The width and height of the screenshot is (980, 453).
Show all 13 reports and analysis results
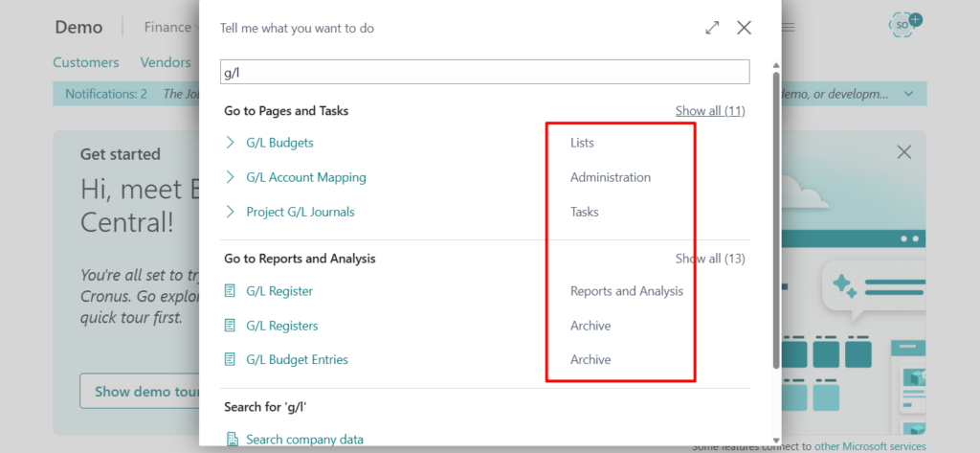click(709, 259)
